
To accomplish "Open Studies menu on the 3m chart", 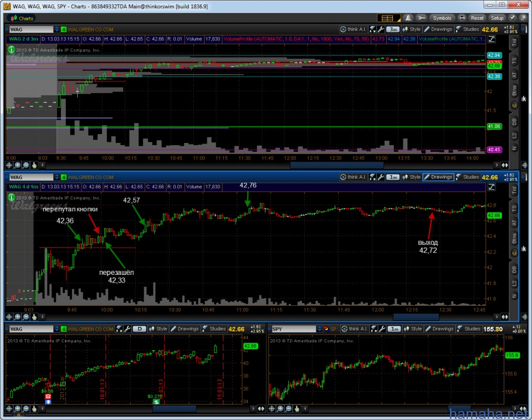I will (x=468, y=29).
